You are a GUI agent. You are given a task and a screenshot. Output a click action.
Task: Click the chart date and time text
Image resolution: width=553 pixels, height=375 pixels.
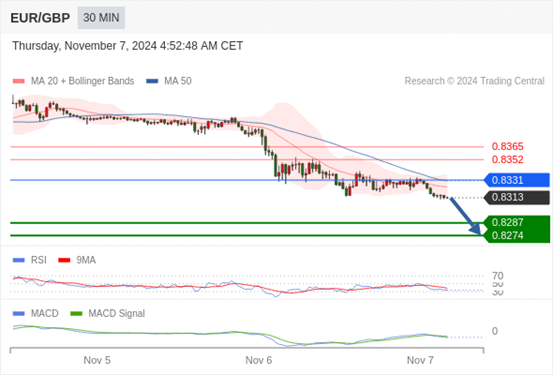128,46
